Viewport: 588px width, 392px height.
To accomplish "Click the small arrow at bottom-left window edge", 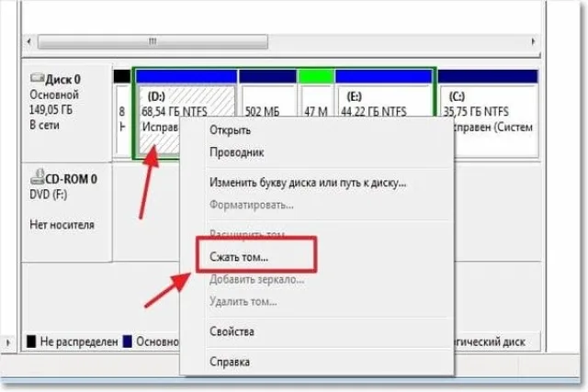I will [x=8, y=342].
